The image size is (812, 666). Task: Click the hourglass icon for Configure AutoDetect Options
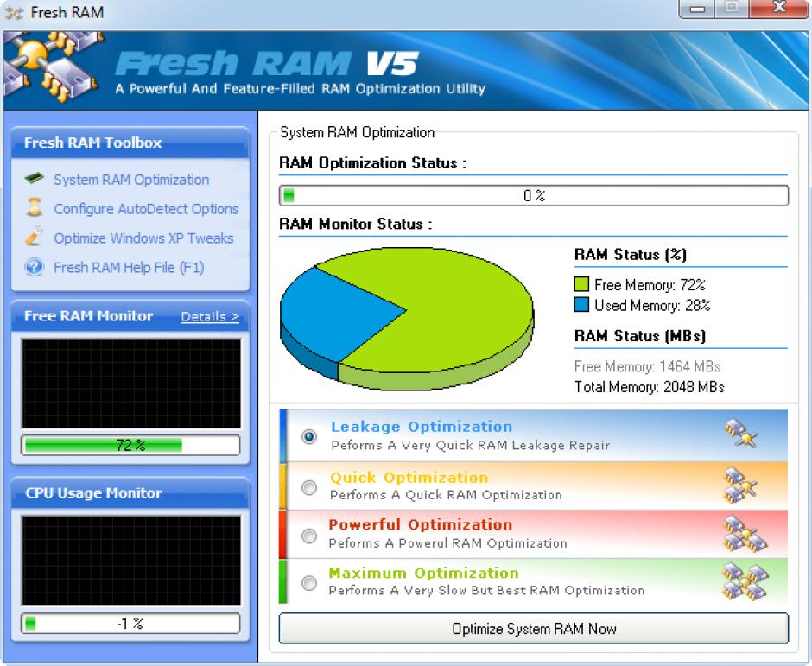click(35, 207)
